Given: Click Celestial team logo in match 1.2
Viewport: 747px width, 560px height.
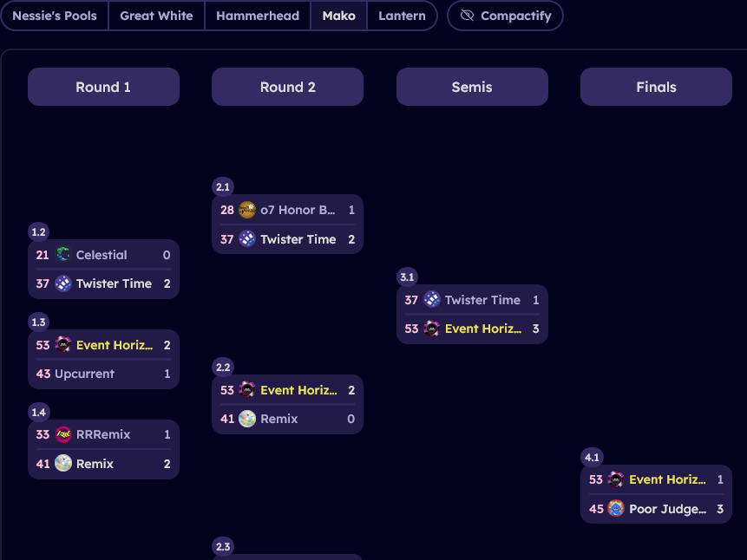Looking at the screenshot, I should click(x=63, y=255).
